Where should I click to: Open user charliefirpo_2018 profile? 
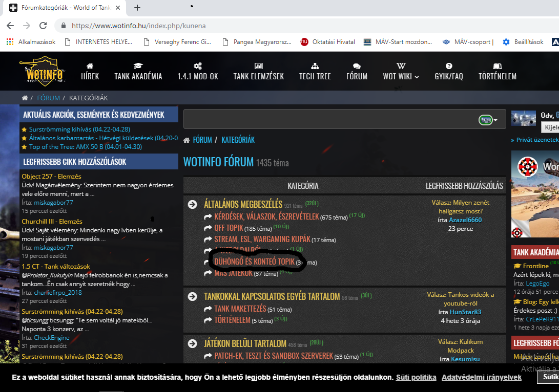point(58,293)
